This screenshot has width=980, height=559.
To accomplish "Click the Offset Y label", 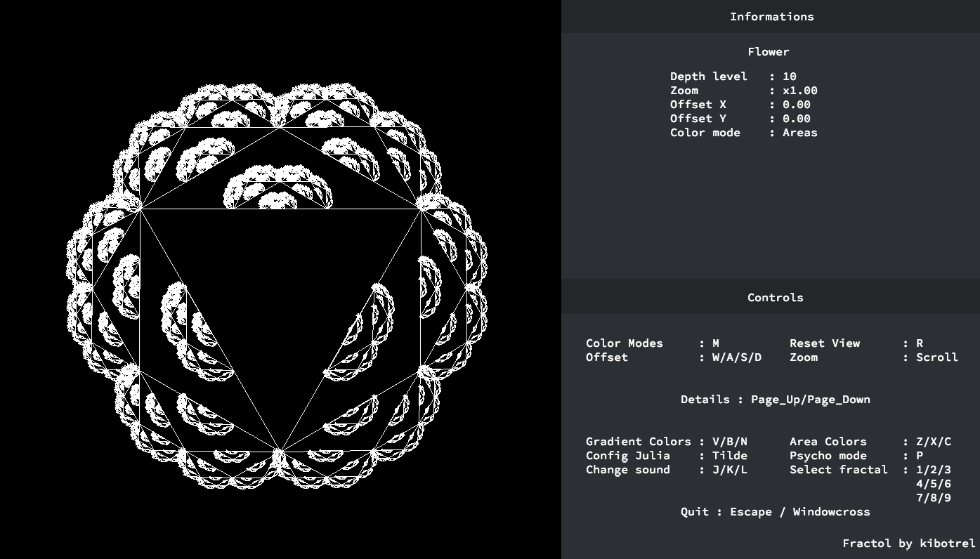I will tap(698, 118).
